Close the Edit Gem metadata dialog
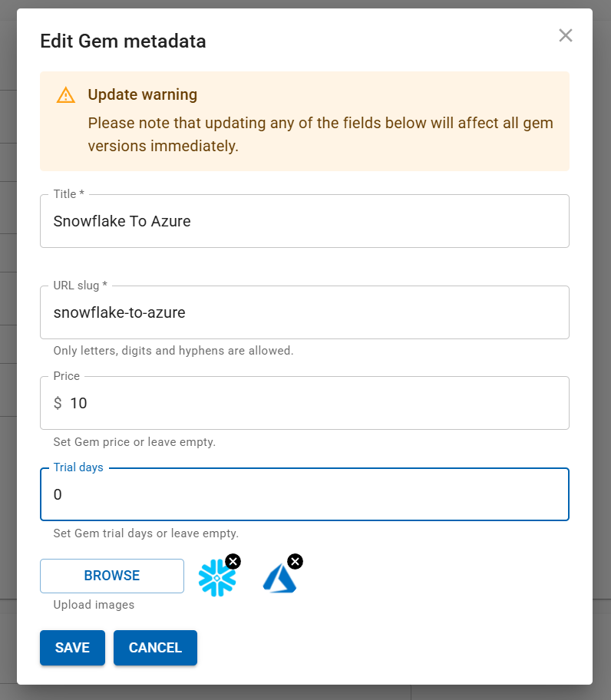This screenshot has width=611, height=700. (x=566, y=35)
